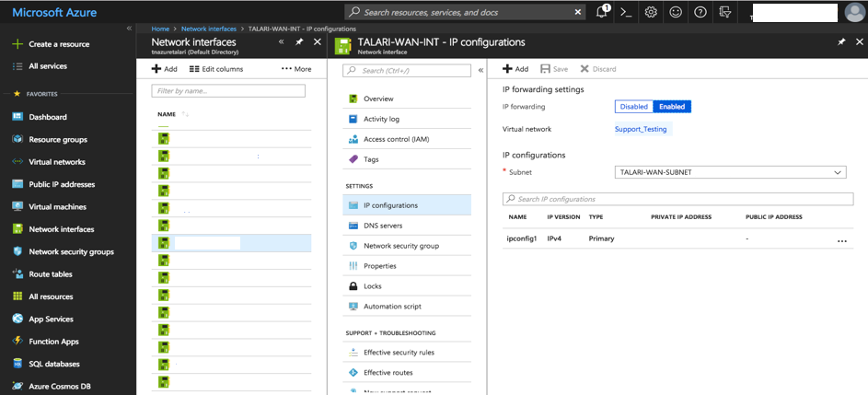Image resolution: width=868 pixels, height=395 pixels.
Task: Open Virtual machines icon in sidebar
Action: coord(17,206)
